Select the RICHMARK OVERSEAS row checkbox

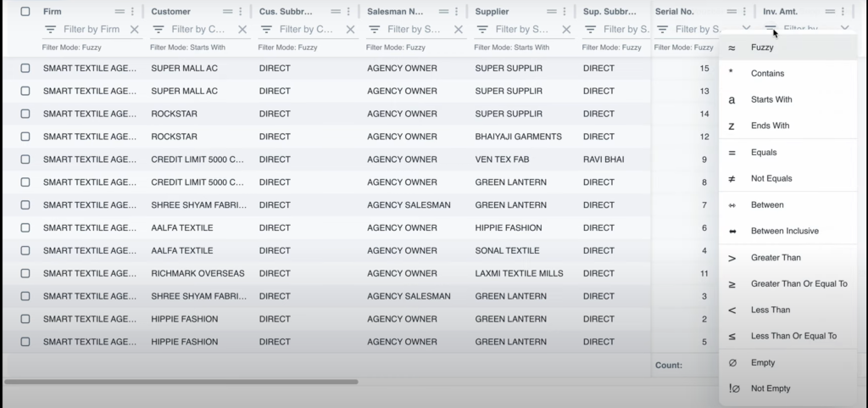(25, 273)
